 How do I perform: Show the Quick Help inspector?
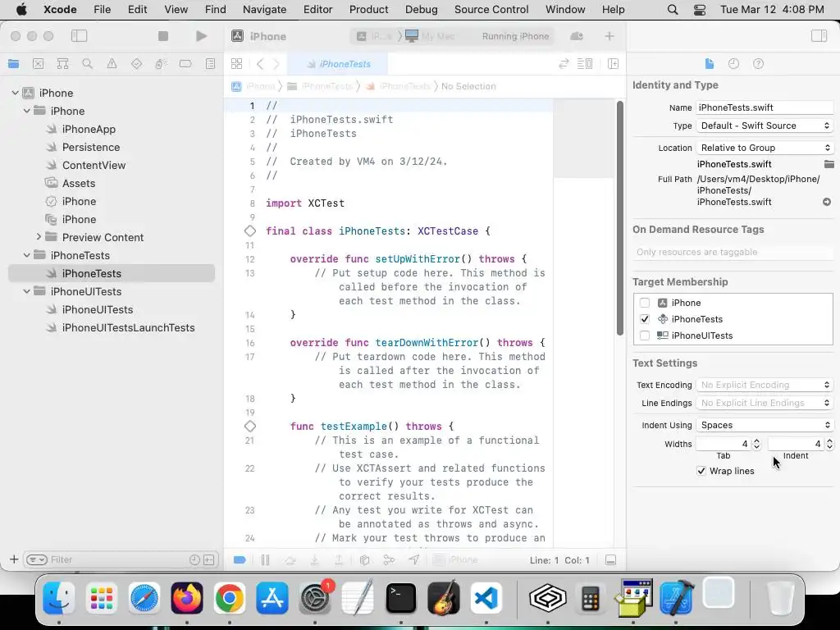pyautogui.click(x=758, y=64)
